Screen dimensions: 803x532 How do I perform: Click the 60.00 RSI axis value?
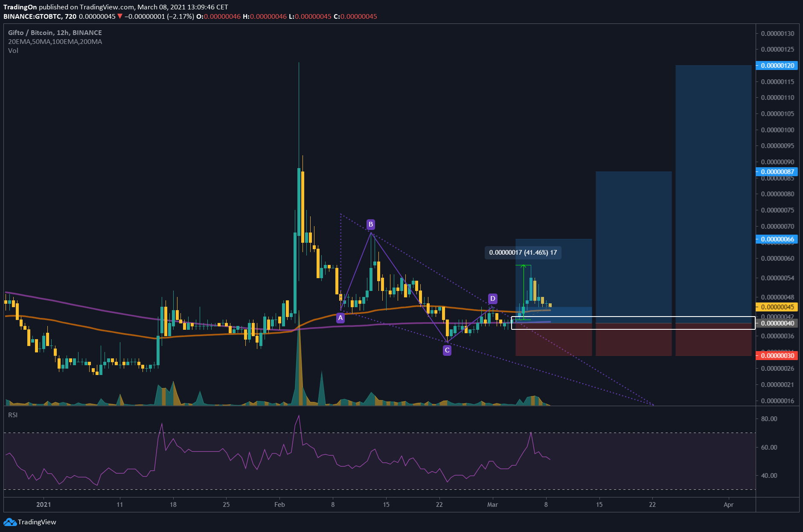(769, 447)
